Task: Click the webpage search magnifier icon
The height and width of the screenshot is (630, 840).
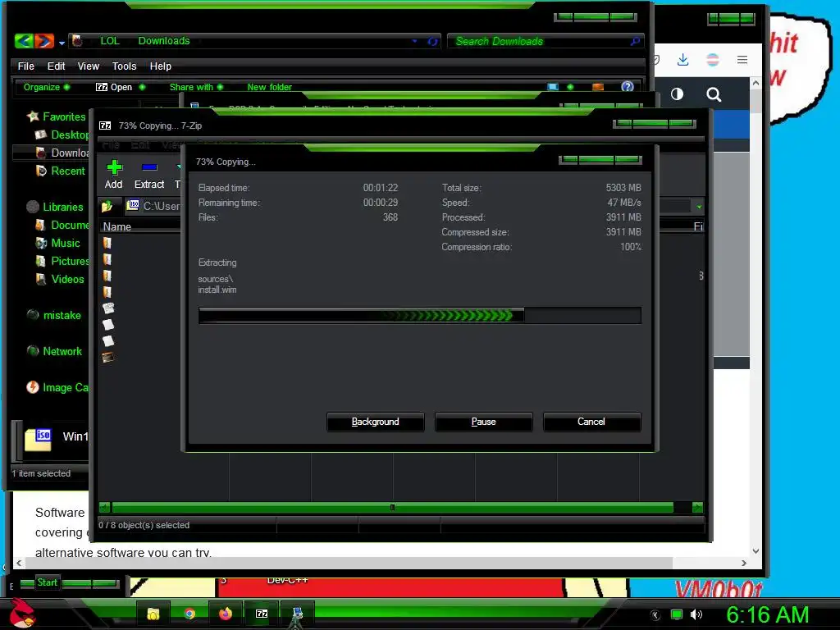Action: (x=714, y=95)
